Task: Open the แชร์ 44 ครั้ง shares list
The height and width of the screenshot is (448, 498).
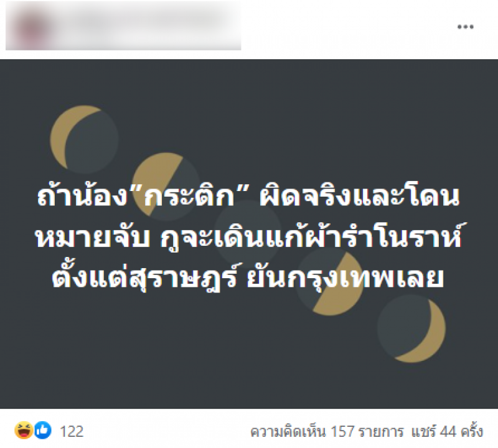Action: 447,432
